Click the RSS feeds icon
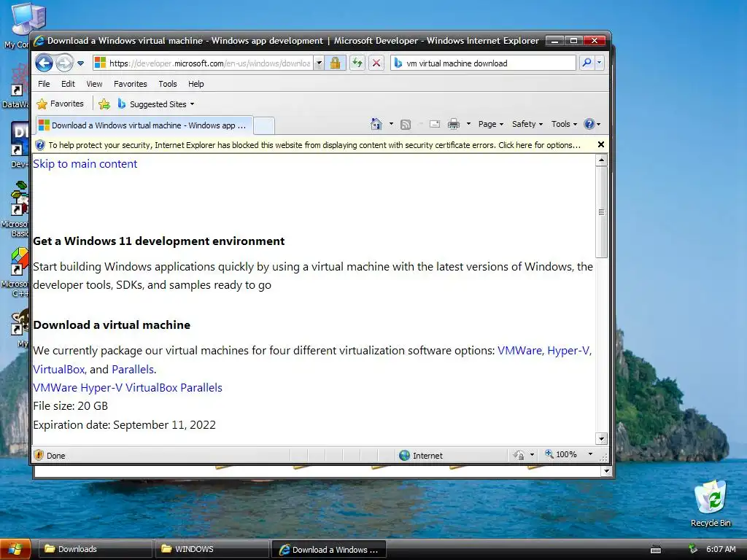747x560 pixels. pyautogui.click(x=406, y=125)
